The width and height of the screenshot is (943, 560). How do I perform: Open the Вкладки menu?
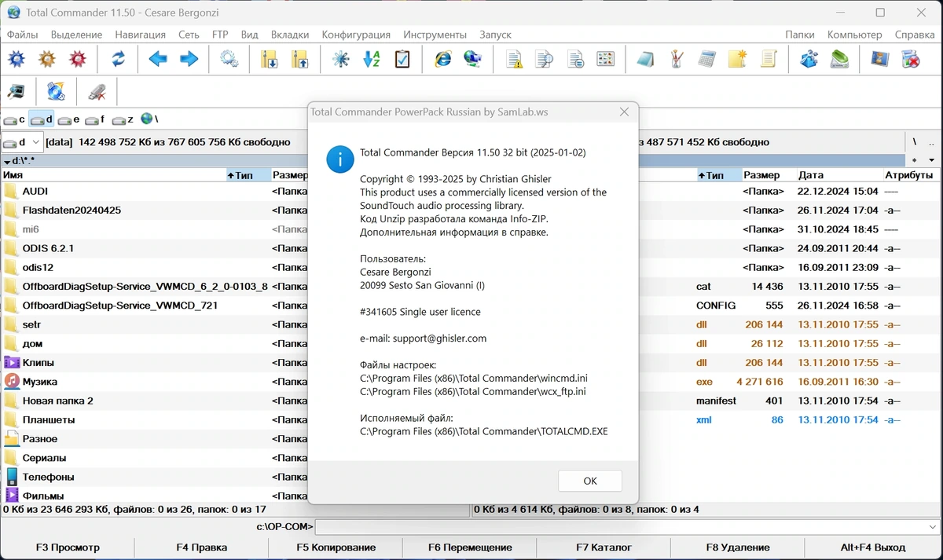(290, 35)
